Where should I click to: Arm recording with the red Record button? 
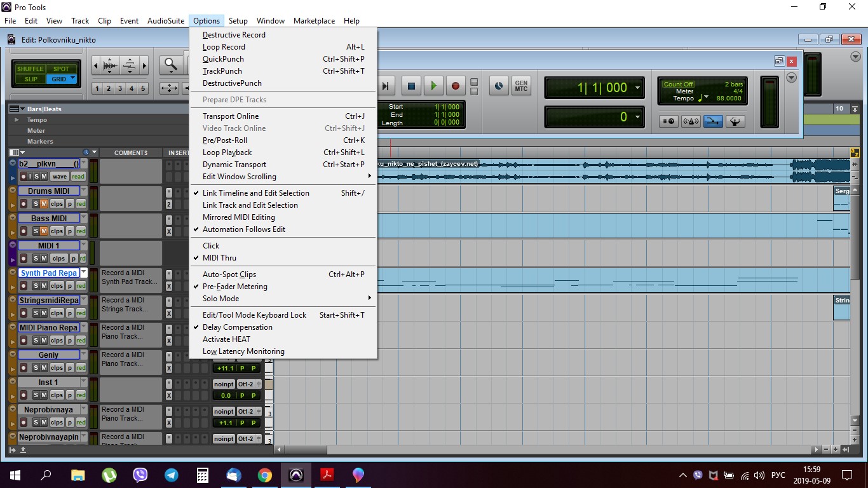click(455, 86)
